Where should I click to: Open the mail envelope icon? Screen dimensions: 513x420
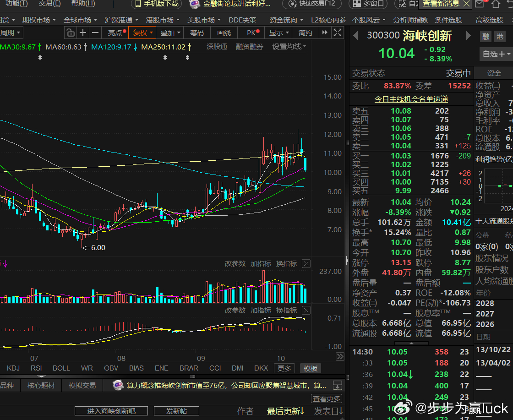tap(479, 4)
